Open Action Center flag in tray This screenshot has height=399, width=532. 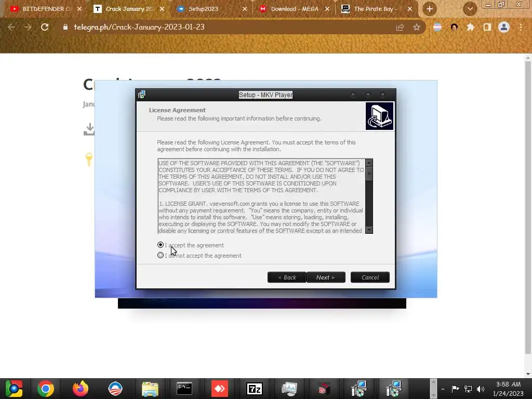coord(455,389)
